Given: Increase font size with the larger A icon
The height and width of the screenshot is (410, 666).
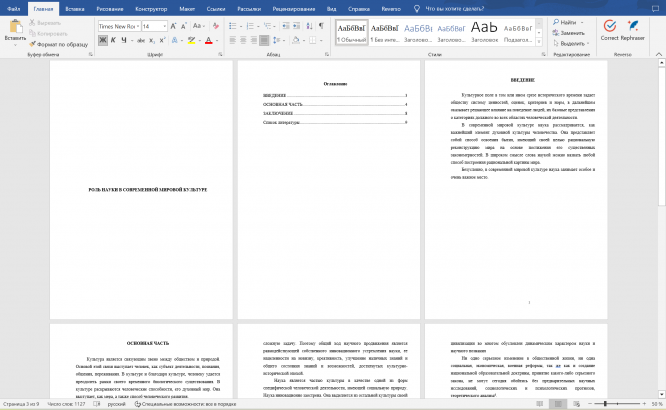Looking at the screenshot, I should pyautogui.click(x=173, y=26).
